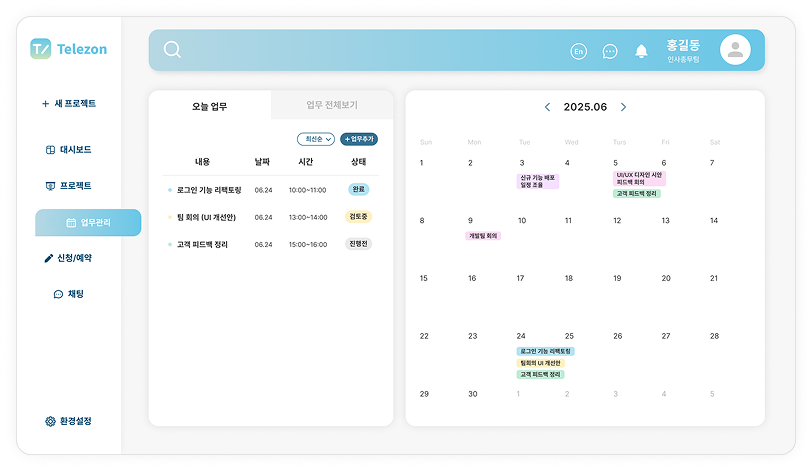Screen dimensions: 812x471
Task: Go to next month with right chevron
Action: pyautogui.click(x=624, y=107)
